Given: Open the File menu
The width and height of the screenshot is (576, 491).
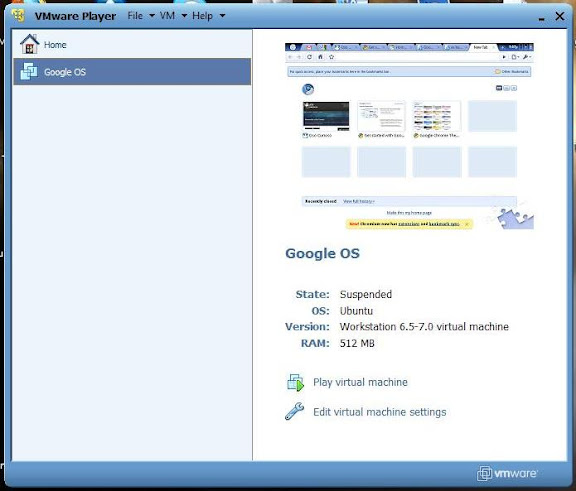Looking at the screenshot, I should click(x=135, y=16).
